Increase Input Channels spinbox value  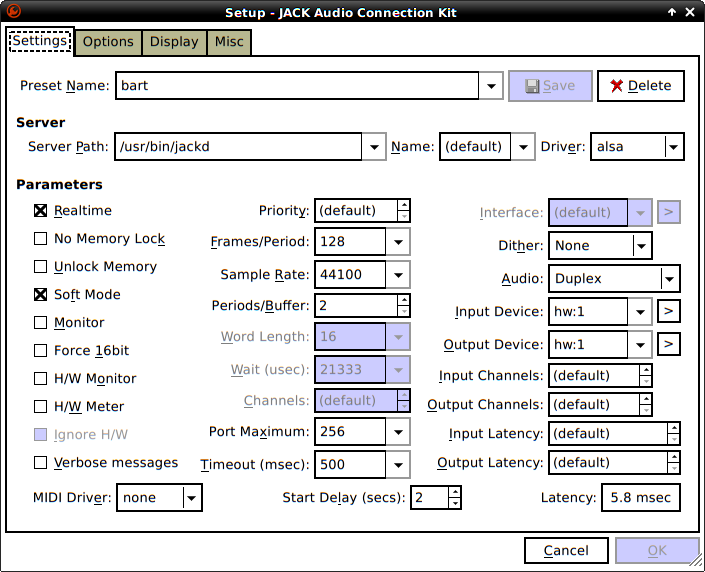[x=646, y=370]
